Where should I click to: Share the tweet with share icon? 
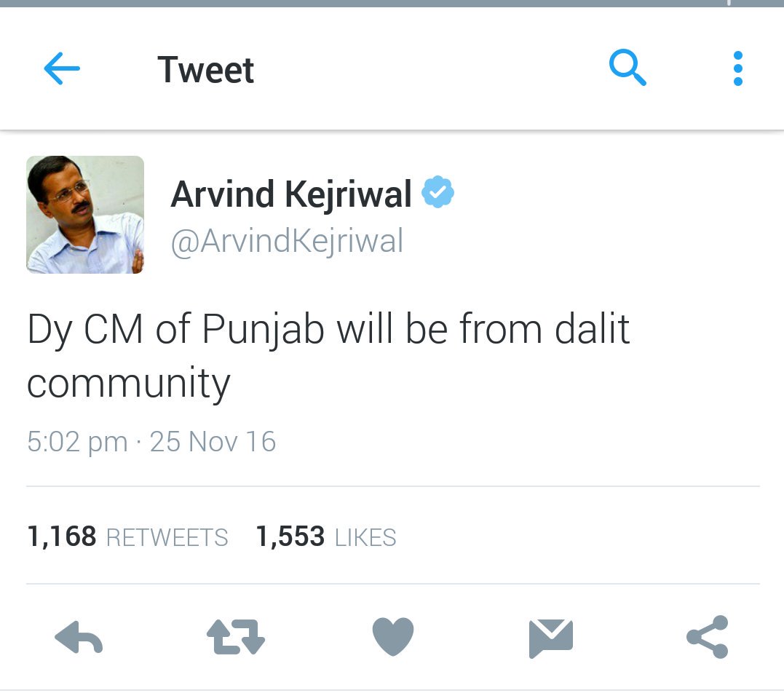click(x=708, y=636)
